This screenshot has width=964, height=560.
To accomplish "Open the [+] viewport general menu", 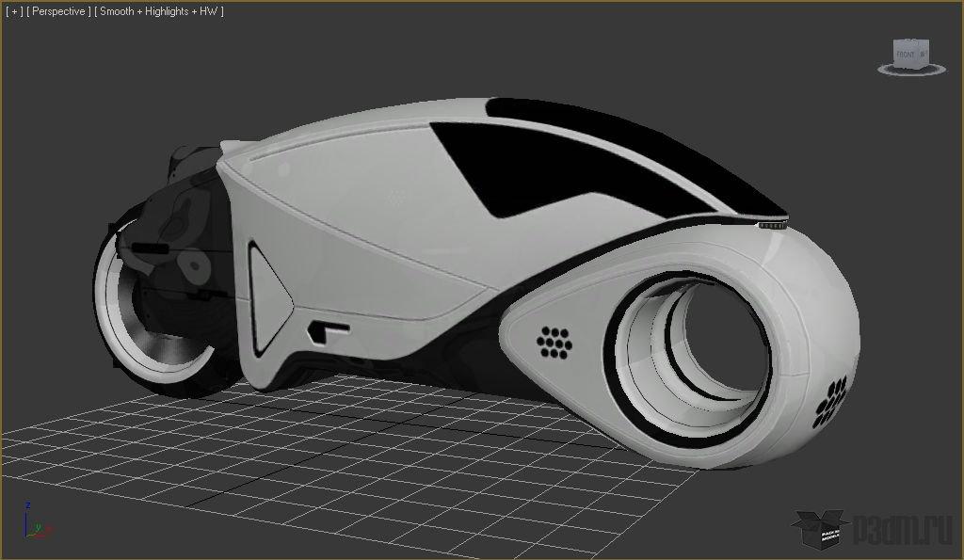I will click(x=13, y=11).
